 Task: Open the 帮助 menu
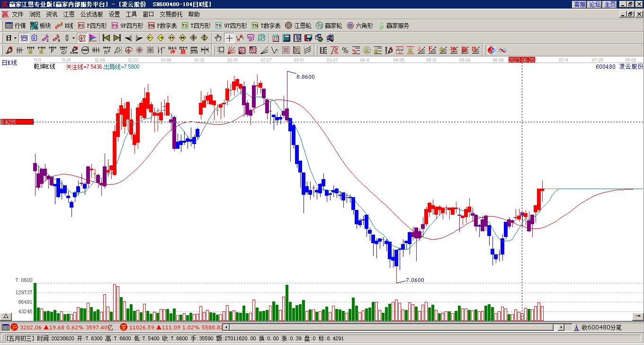[194, 15]
